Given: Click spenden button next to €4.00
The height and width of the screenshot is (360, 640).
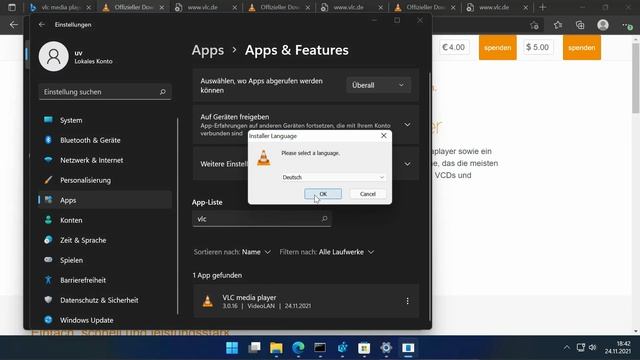Looking at the screenshot, I should tap(498, 47).
